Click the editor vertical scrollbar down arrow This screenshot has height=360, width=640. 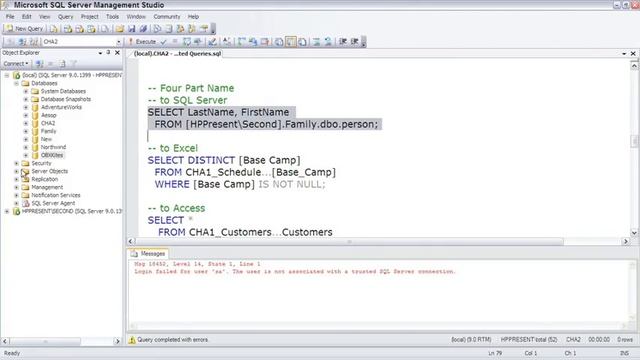(x=634, y=233)
